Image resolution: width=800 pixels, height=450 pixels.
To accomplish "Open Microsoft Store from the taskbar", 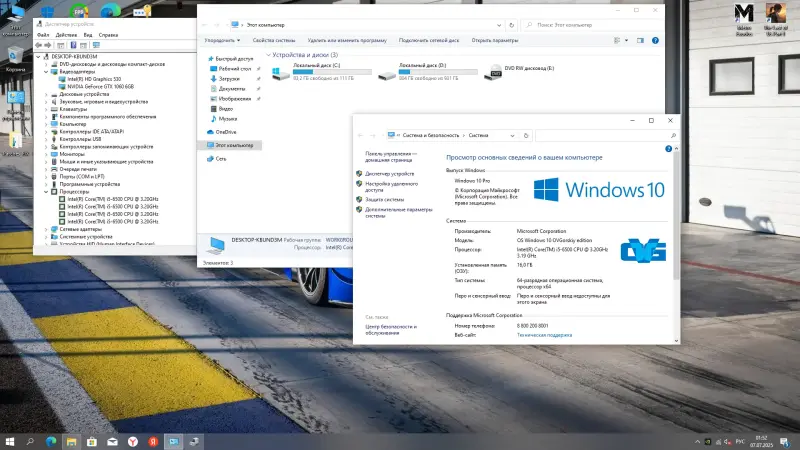I will pos(92,441).
